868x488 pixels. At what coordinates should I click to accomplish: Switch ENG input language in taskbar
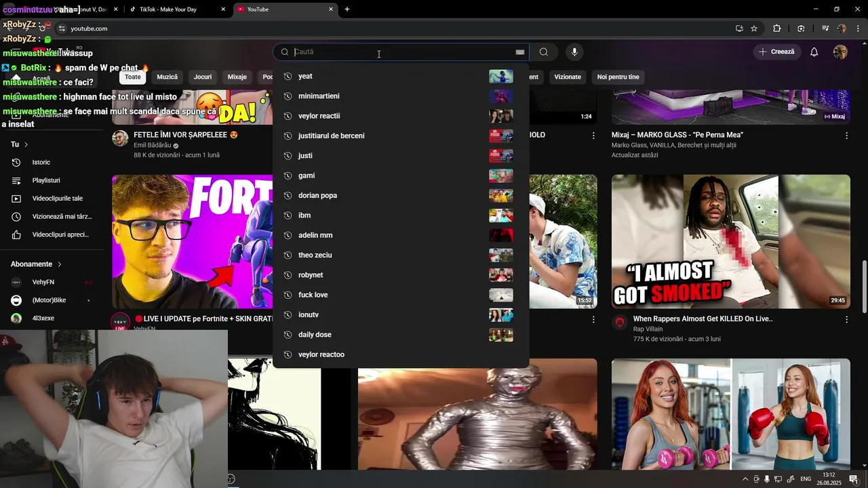(x=806, y=479)
